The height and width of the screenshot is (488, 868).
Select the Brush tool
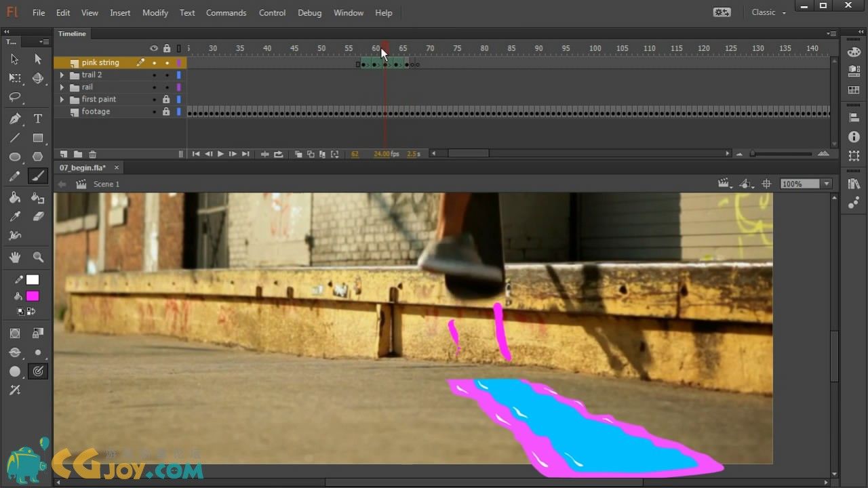coord(38,176)
